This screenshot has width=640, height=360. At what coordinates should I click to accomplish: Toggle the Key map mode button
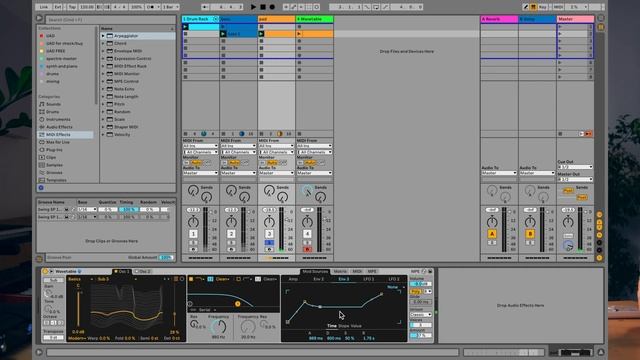[542, 7]
